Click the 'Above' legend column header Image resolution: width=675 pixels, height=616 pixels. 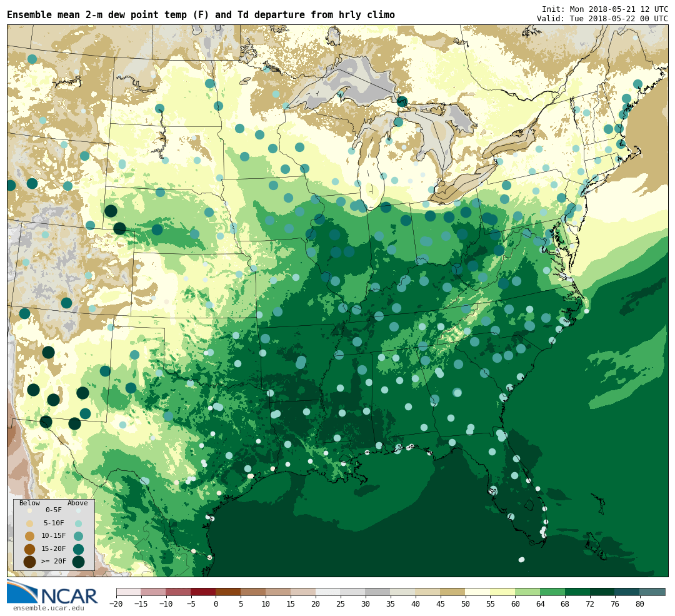tap(77, 503)
